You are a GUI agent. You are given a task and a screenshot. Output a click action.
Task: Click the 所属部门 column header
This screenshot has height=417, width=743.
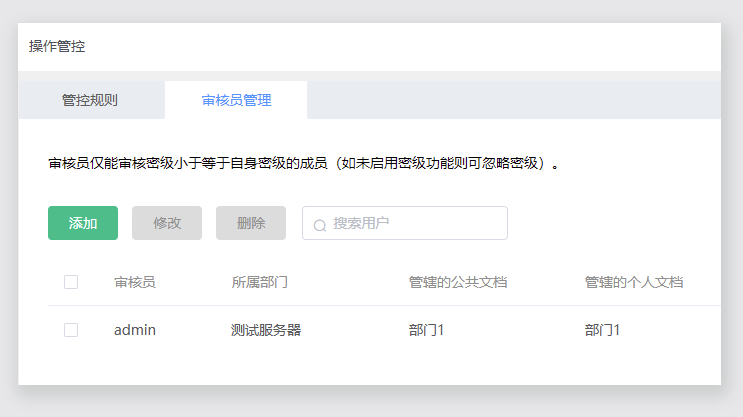[259, 282]
